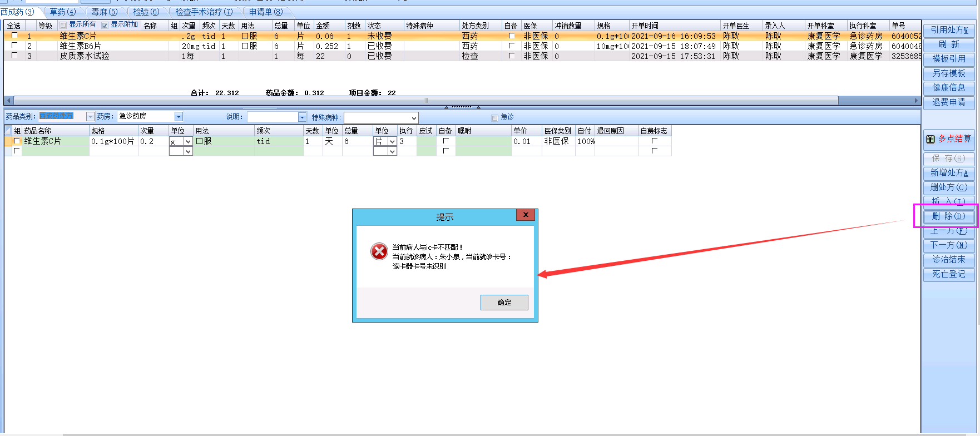
Task: Click the 2021-09-16 16:09:53 time cell
Action: tap(674, 36)
